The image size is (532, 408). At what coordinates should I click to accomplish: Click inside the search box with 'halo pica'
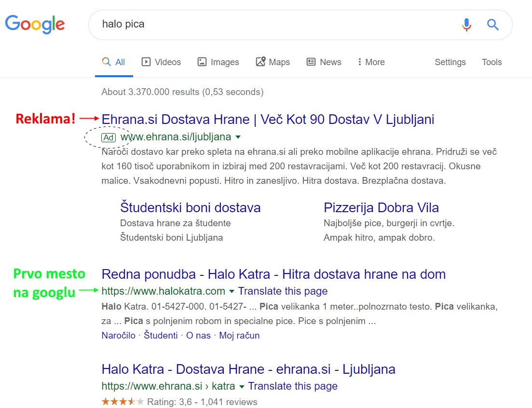[270, 24]
